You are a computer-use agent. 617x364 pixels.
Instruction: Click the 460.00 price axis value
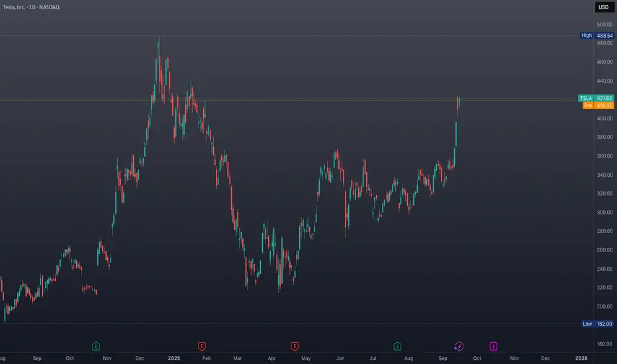click(605, 62)
